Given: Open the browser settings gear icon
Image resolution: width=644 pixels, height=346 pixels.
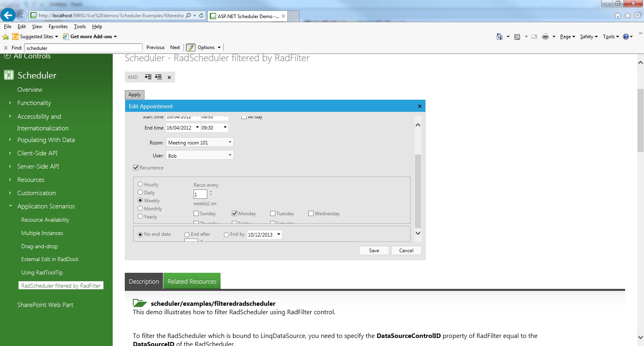Looking at the screenshot, I should [638, 16].
